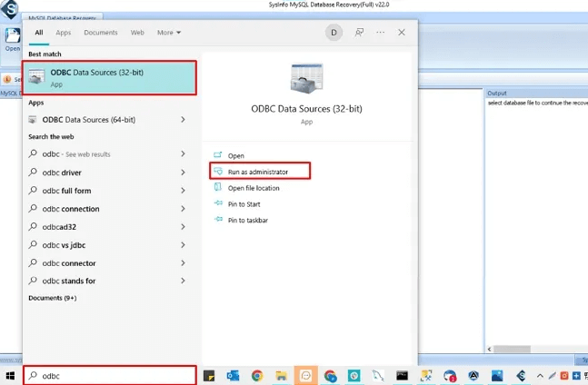Viewport: 588px width, 385px height.
Task: Expand arrow for ODBC Data Sources (64-bit)
Action: pyautogui.click(x=183, y=120)
